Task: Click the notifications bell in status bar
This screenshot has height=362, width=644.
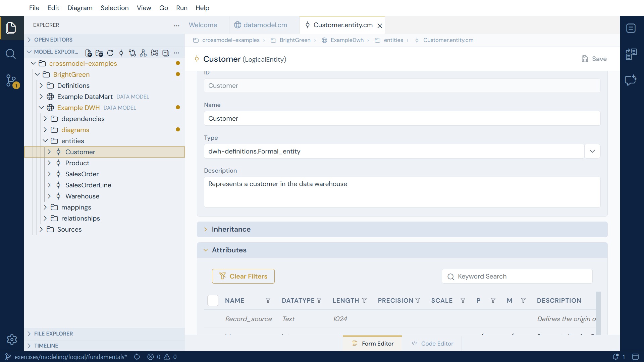Action: coord(616,357)
